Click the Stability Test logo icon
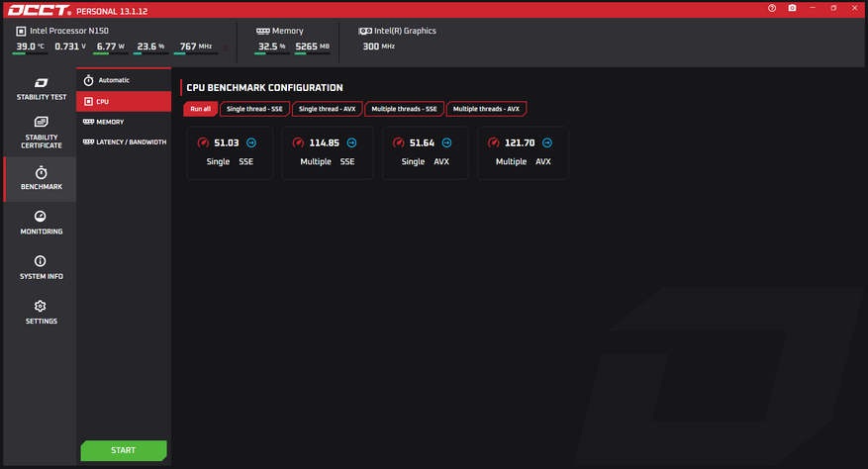The height and width of the screenshot is (469, 868). 41,82
